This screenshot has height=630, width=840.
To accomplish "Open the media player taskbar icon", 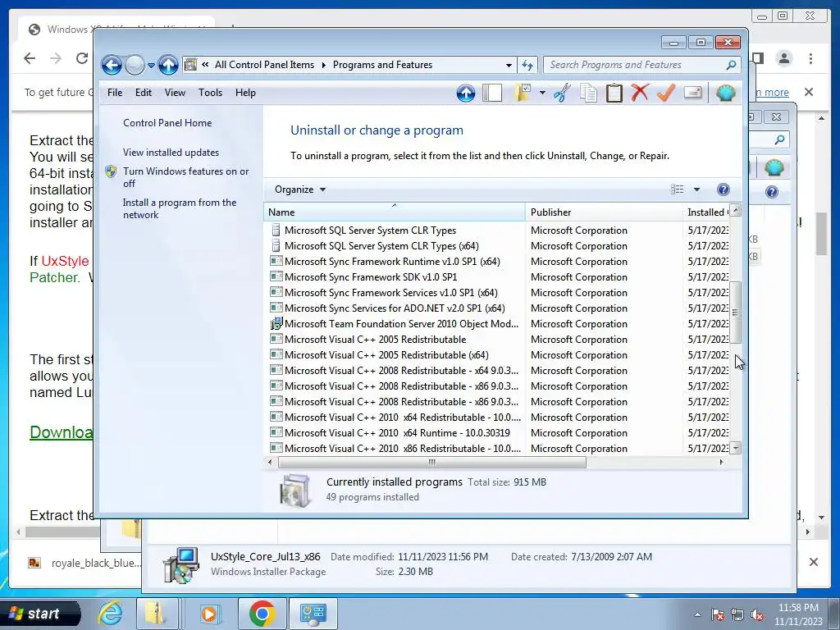I will 209,614.
